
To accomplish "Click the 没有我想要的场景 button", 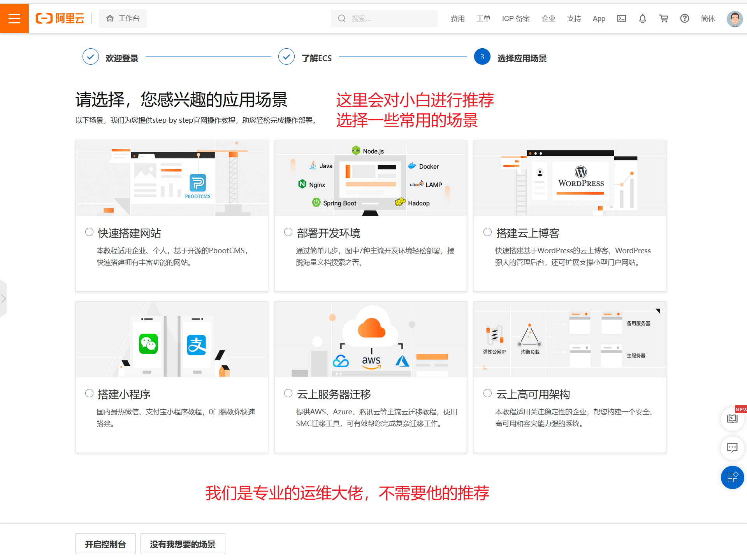I will click(183, 544).
